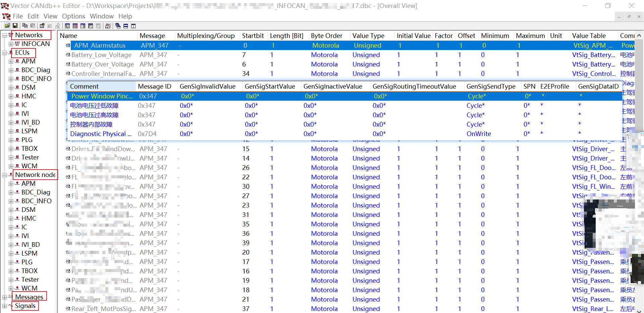Open the first list view toolbar icon
The image size is (644, 313).
click(x=67, y=26)
